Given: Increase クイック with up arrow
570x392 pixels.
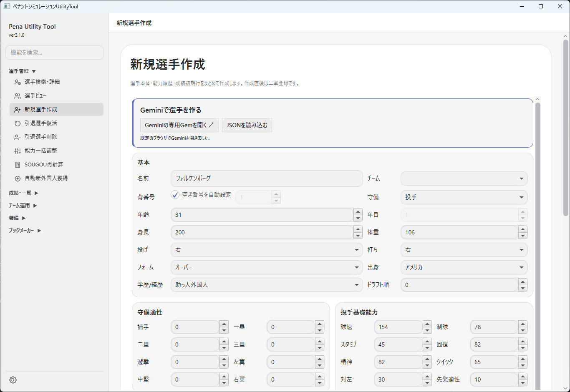Looking at the screenshot, I should (523, 359).
